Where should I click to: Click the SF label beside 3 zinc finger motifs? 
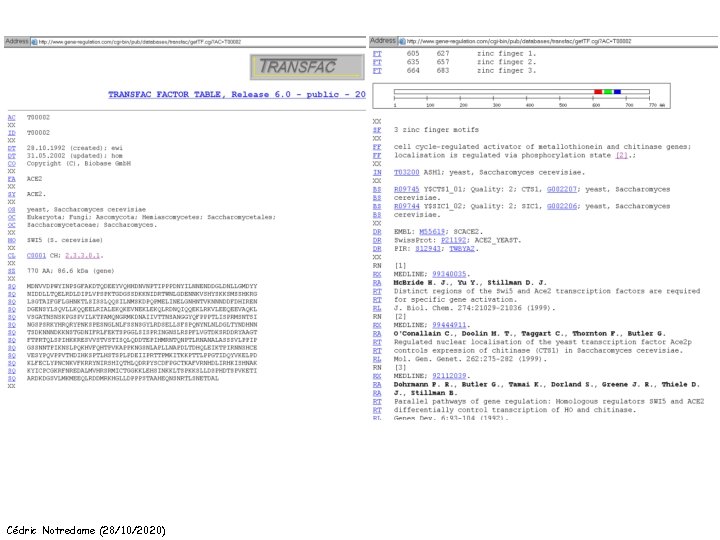pyautogui.click(x=377, y=130)
